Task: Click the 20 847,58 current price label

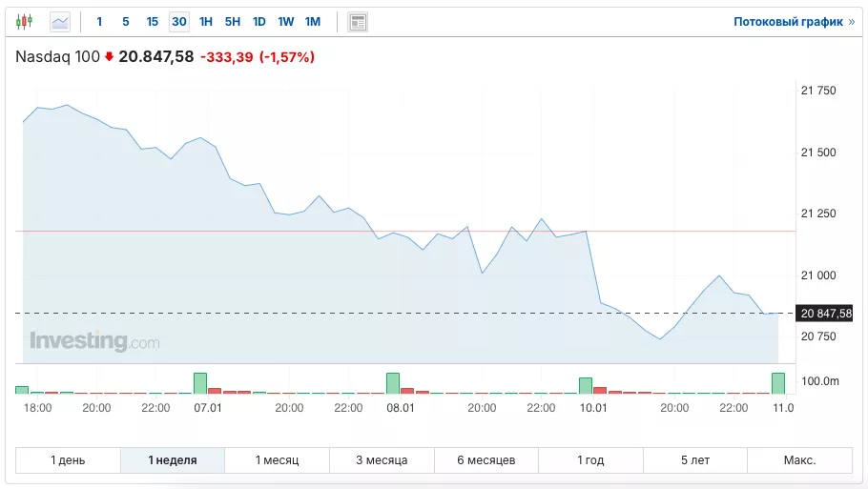Action: click(826, 313)
